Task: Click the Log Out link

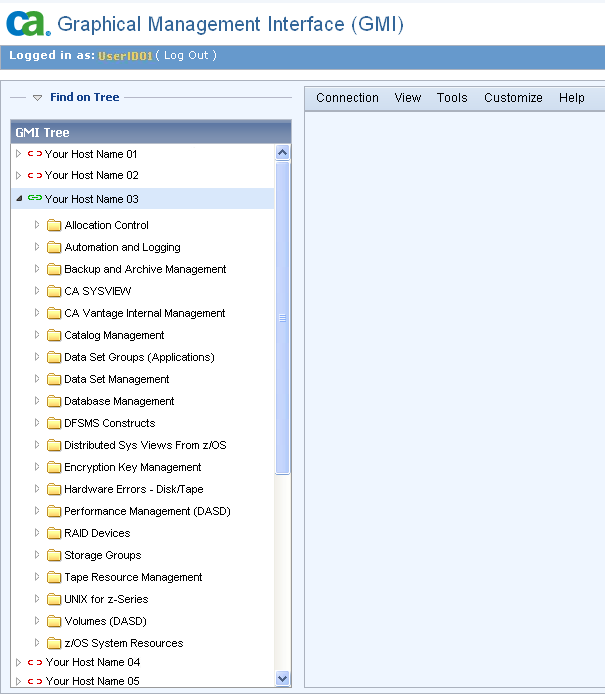Action: (x=186, y=56)
